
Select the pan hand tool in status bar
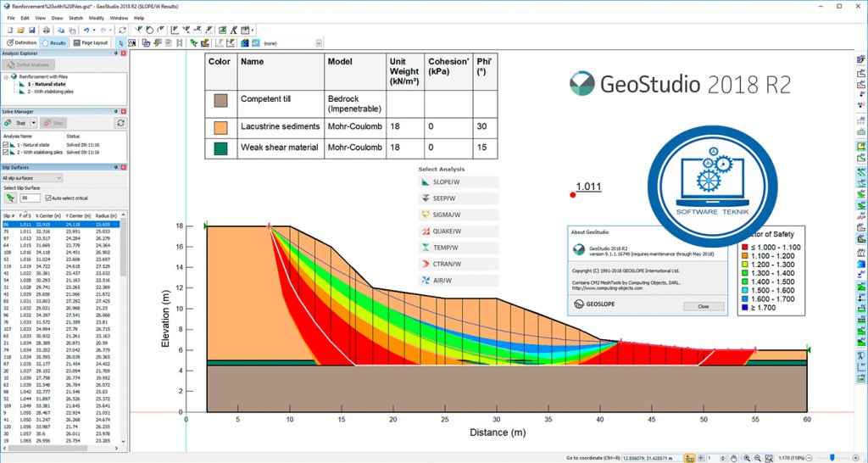point(733,458)
